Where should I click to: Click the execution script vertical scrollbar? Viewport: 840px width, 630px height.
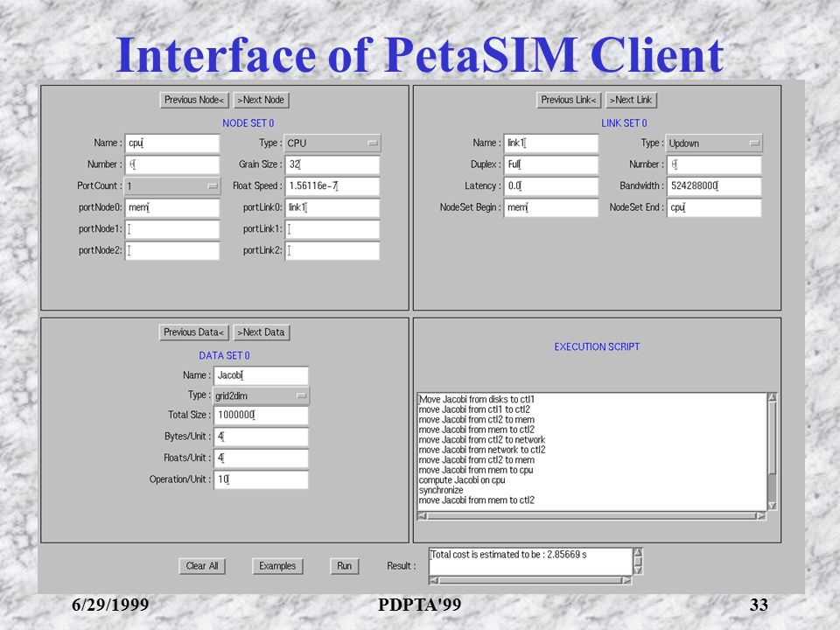(x=773, y=451)
